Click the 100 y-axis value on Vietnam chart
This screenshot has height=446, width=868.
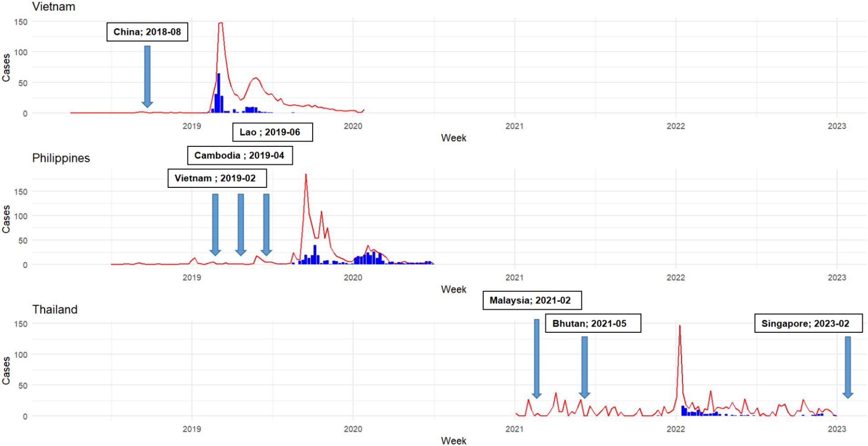click(x=21, y=52)
